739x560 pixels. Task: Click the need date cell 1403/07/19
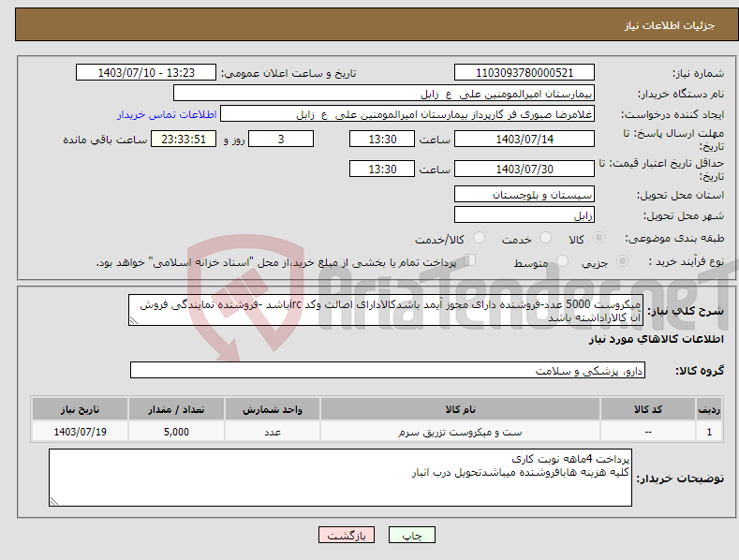point(81,432)
